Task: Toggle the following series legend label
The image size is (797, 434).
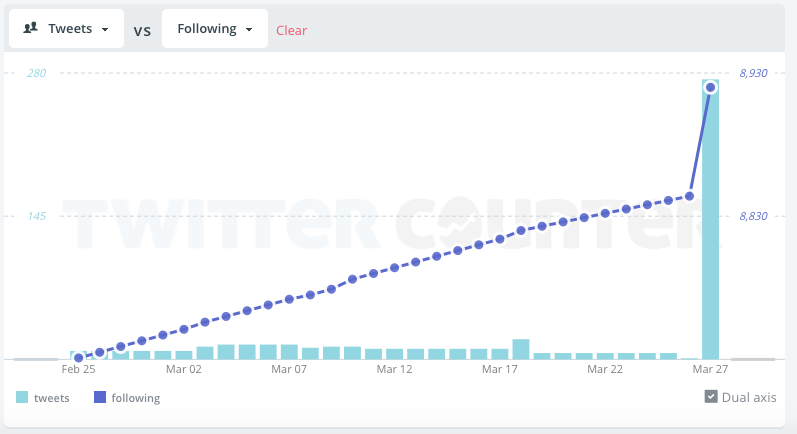Action: (135, 398)
